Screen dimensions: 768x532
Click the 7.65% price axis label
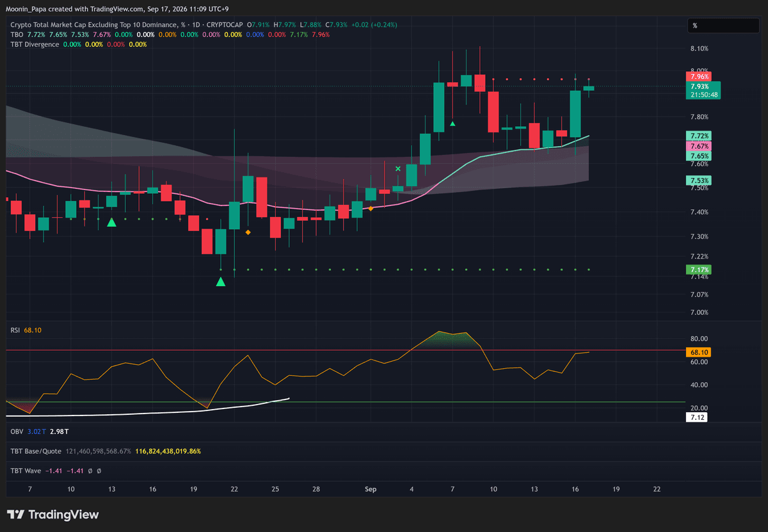(x=698, y=156)
